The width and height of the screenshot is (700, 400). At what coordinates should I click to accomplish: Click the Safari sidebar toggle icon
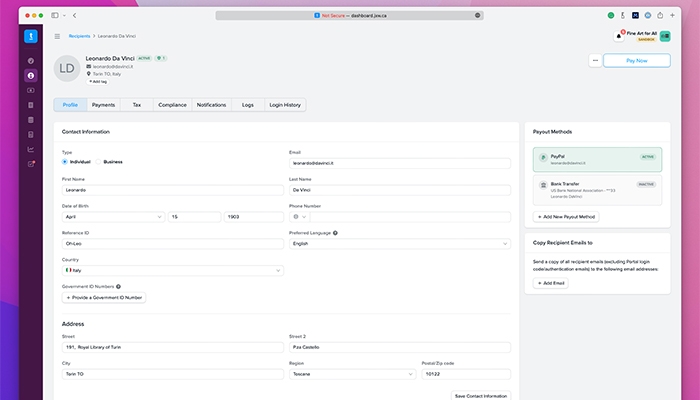55,15
